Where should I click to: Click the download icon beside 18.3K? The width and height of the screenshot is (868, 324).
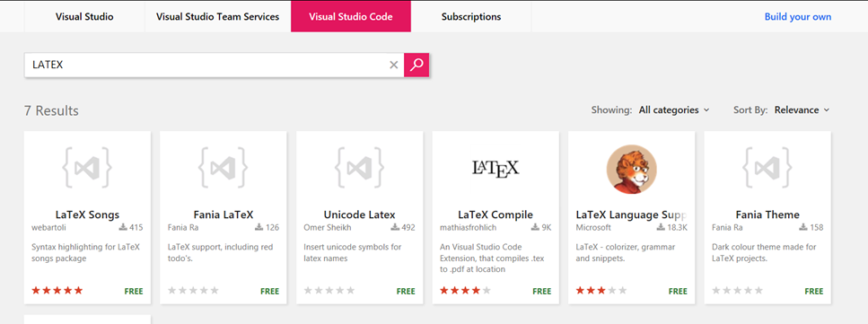click(x=661, y=227)
